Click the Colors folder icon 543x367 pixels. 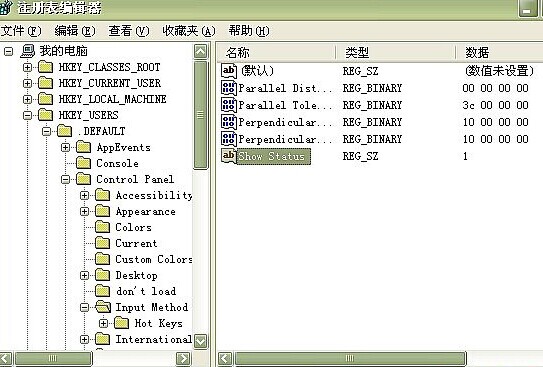click(x=103, y=227)
